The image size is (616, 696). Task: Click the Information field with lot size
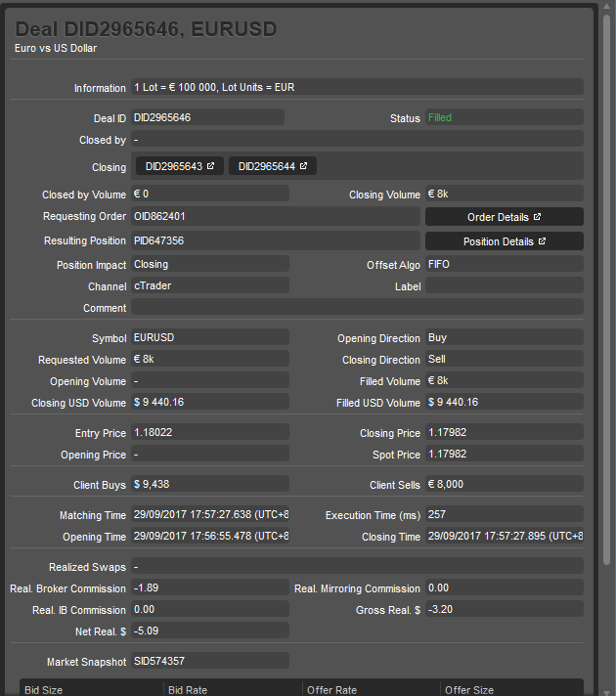pos(357,87)
